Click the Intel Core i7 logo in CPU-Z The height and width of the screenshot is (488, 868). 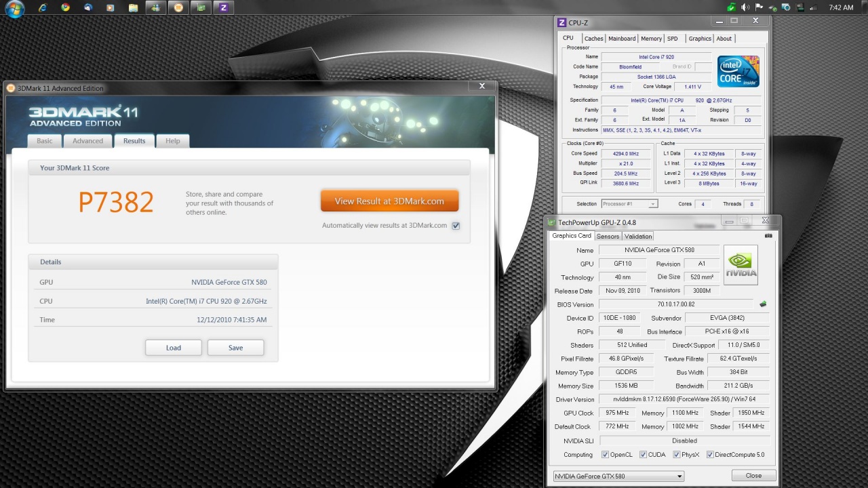(738, 71)
